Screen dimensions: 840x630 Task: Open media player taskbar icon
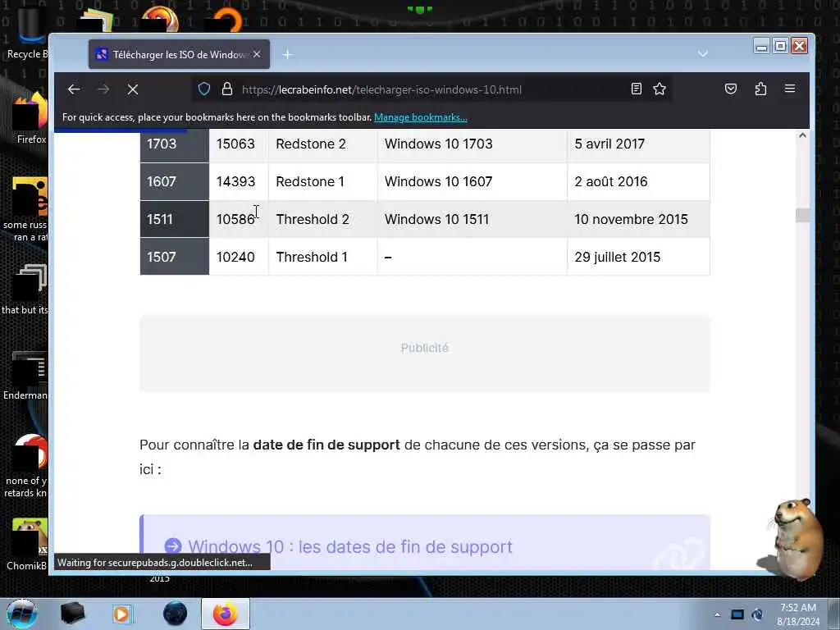[122, 614]
